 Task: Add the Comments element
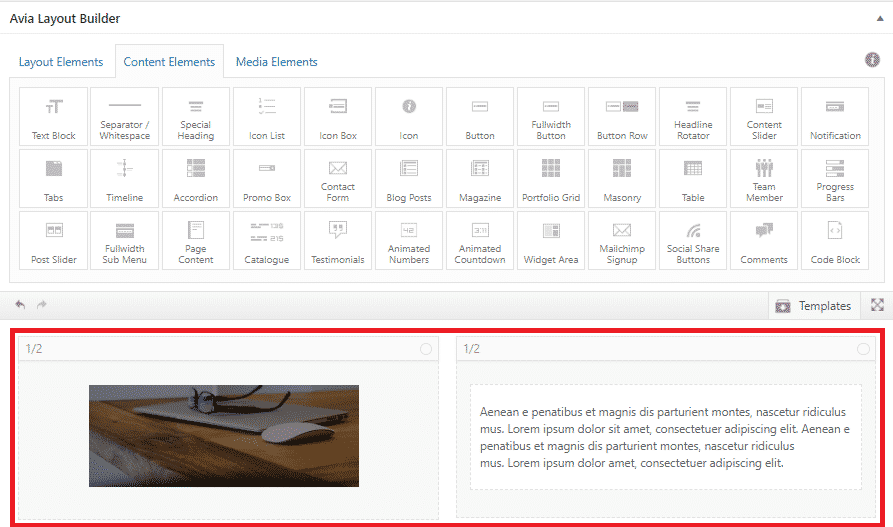tap(764, 240)
